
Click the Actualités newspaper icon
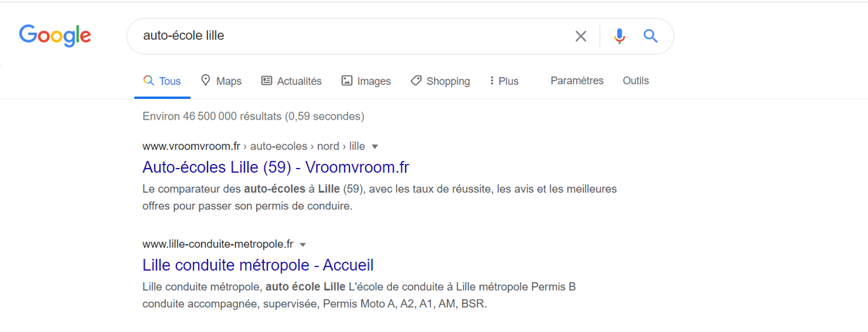267,80
